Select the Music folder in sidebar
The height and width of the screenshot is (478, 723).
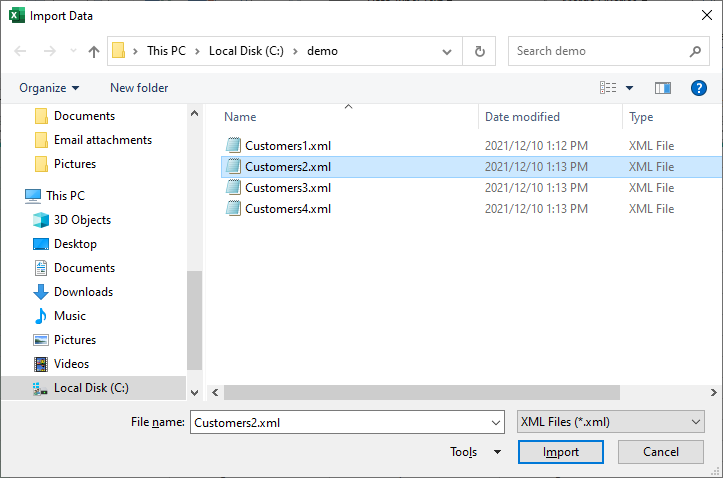69,316
